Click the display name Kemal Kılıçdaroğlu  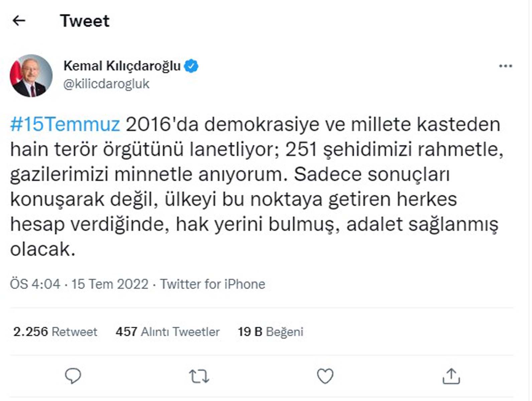tap(123, 65)
